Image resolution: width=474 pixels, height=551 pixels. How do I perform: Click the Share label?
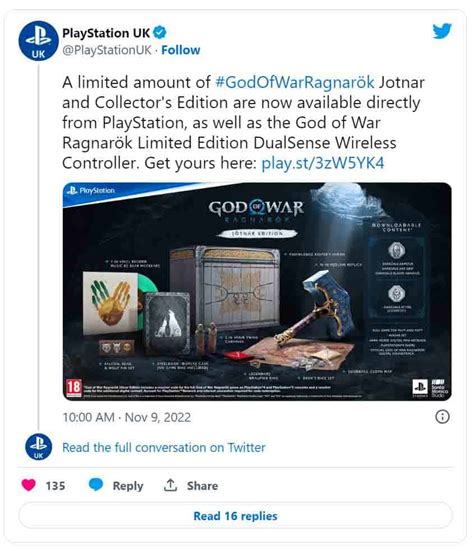(202, 486)
